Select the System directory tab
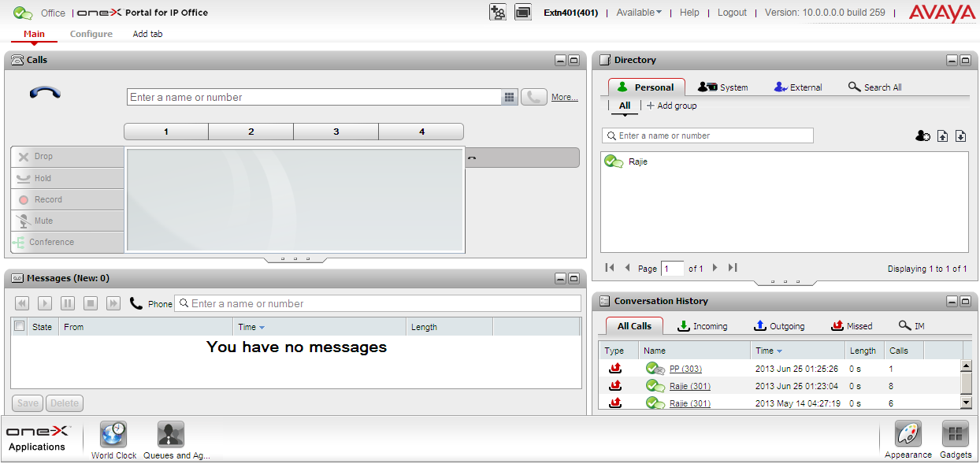This screenshot has height=464, width=980. [x=723, y=87]
